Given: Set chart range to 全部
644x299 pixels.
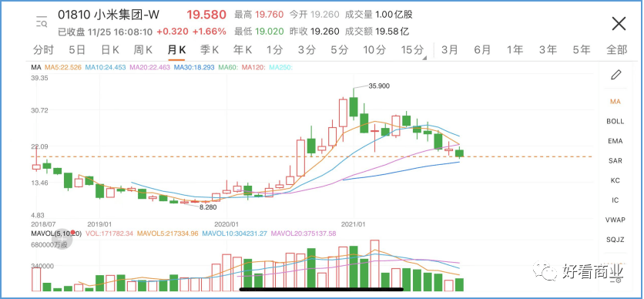Looking at the screenshot, I should click(x=617, y=50).
